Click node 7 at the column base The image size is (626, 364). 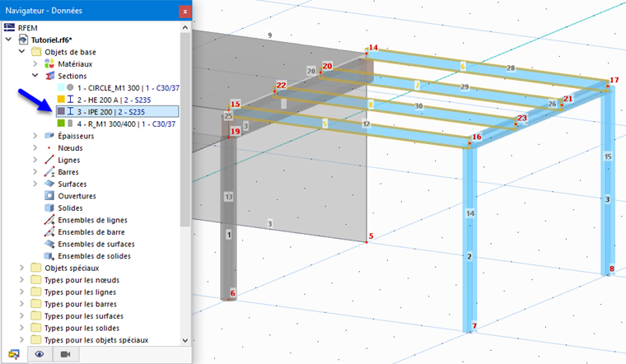469,331
